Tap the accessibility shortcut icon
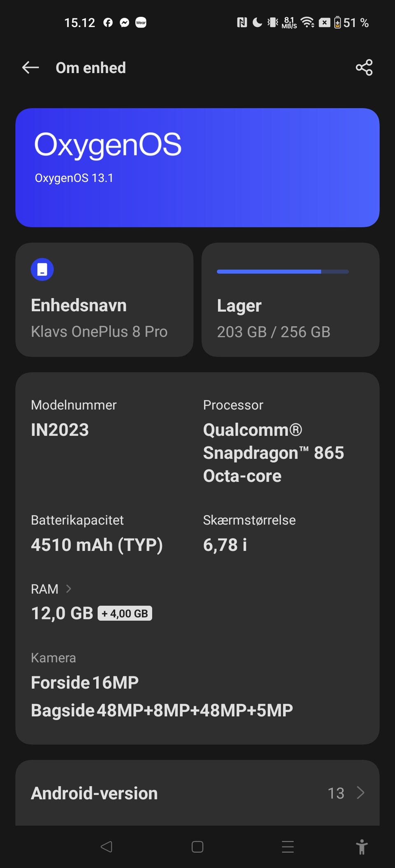The width and height of the screenshot is (395, 868). (362, 847)
